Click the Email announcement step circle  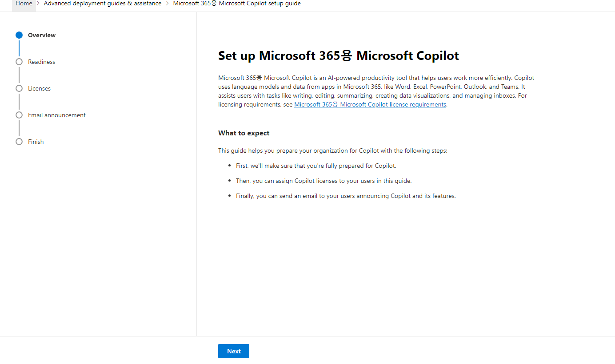(19, 115)
